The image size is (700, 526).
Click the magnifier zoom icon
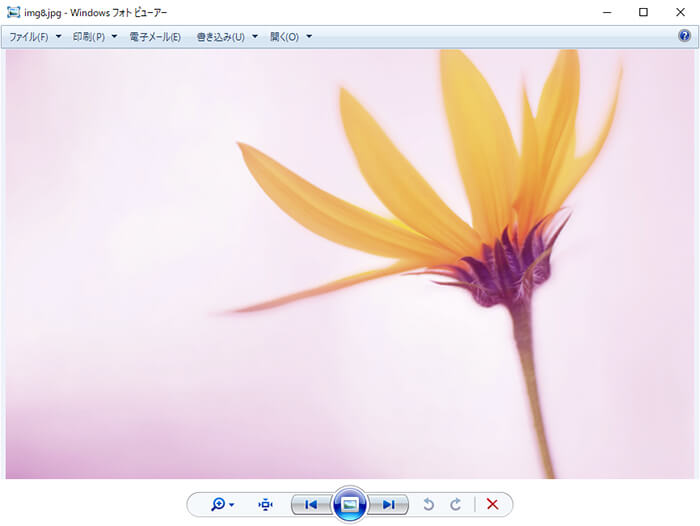pyautogui.click(x=218, y=505)
